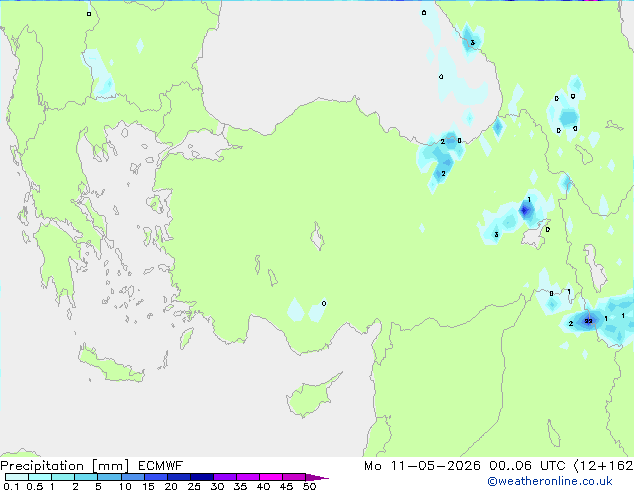Click the 40–45 mm legend swatch
The width and height of the screenshot is (634, 490).
271,477
